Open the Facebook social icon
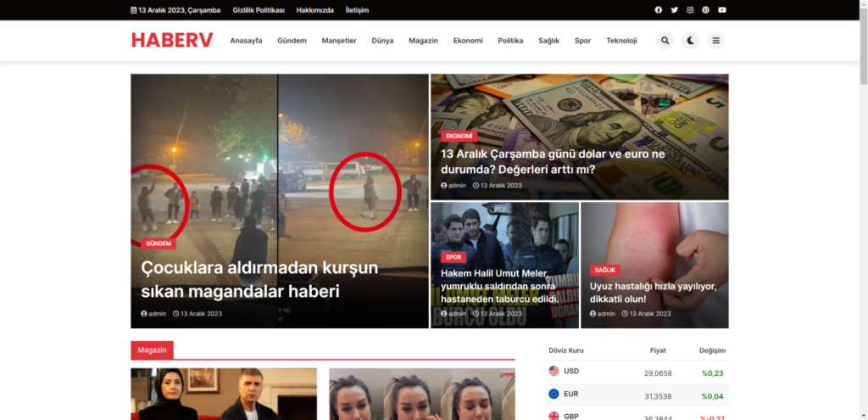 click(659, 10)
